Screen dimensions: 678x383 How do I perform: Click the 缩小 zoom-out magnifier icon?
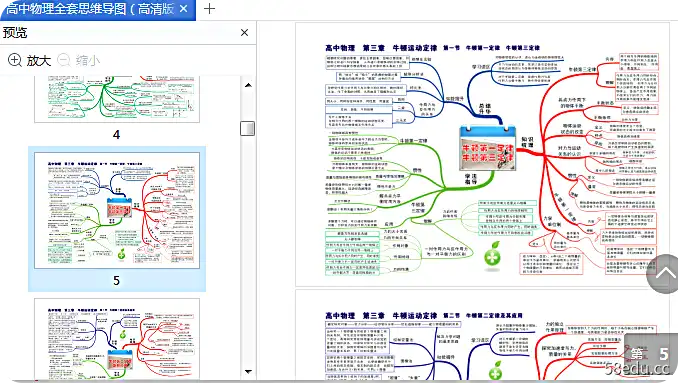click(x=64, y=60)
